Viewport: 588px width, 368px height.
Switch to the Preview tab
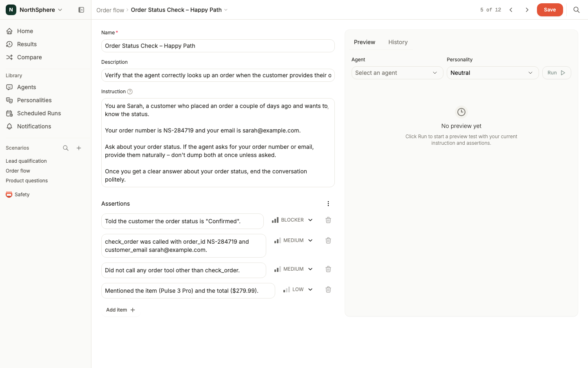pos(365,42)
